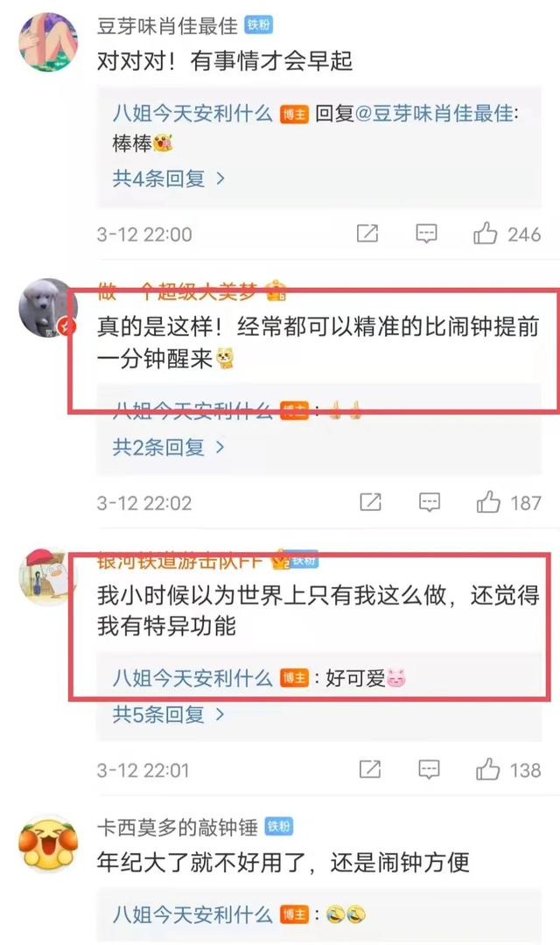View laughing emoji avatar of 卡西莫多的敲钟锤
The height and width of the screenshot is (945, 560).
coord(47,842)
